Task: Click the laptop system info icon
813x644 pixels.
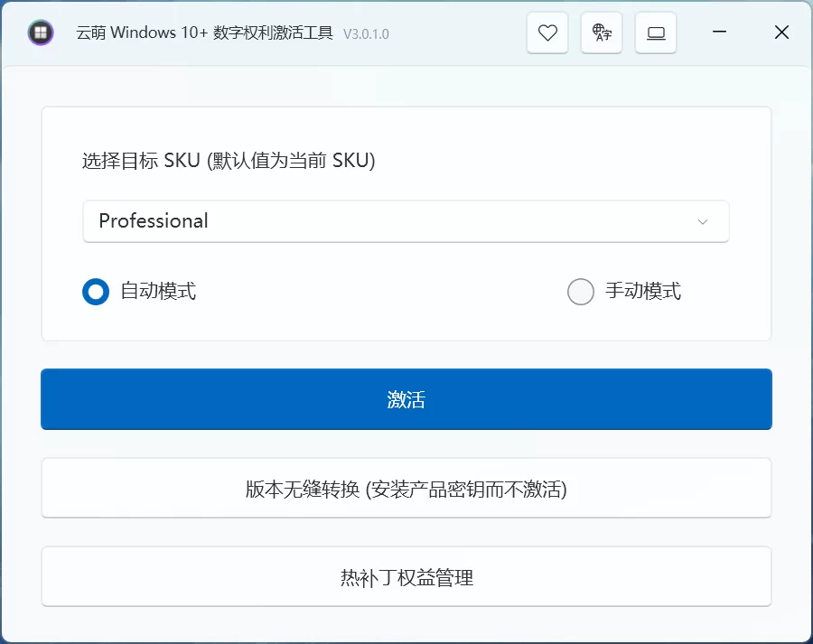Action: (x=656, y=33)
